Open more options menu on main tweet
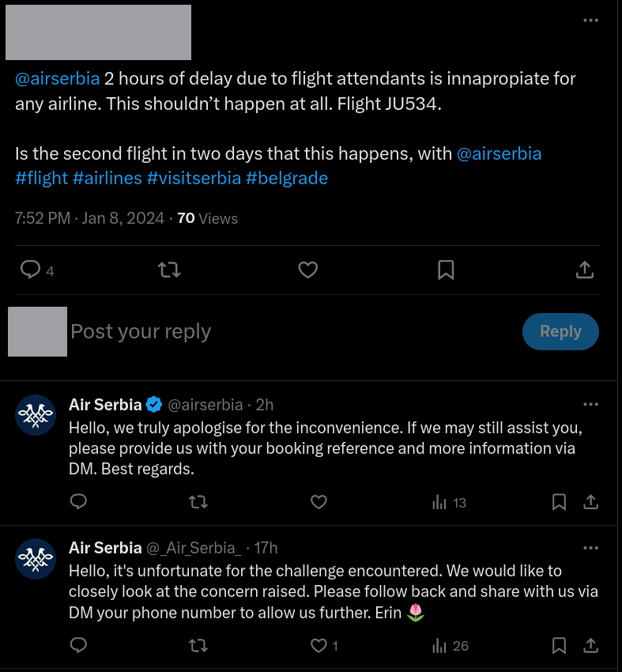This screenshot has width=622, height=672. (590, 20)
